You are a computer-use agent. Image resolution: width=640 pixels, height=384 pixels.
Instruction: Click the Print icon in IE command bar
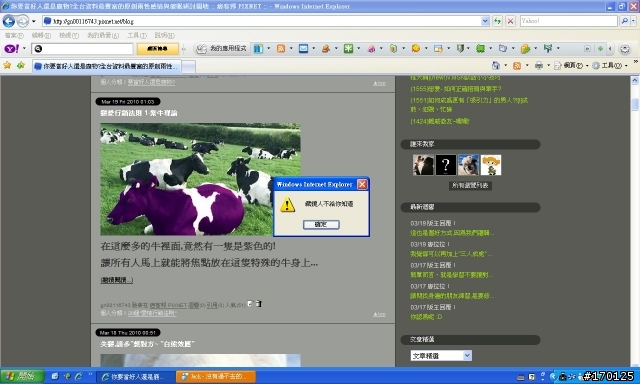tap(539, 66)
